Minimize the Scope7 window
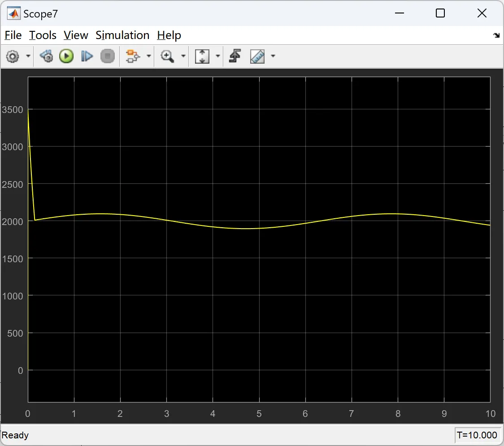504x446 pixels. pyautogui.click(x=400, y=13)
